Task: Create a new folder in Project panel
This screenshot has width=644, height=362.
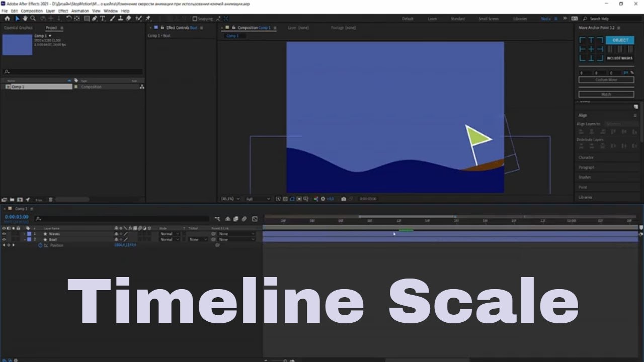Action: click(x=12, y=200)
